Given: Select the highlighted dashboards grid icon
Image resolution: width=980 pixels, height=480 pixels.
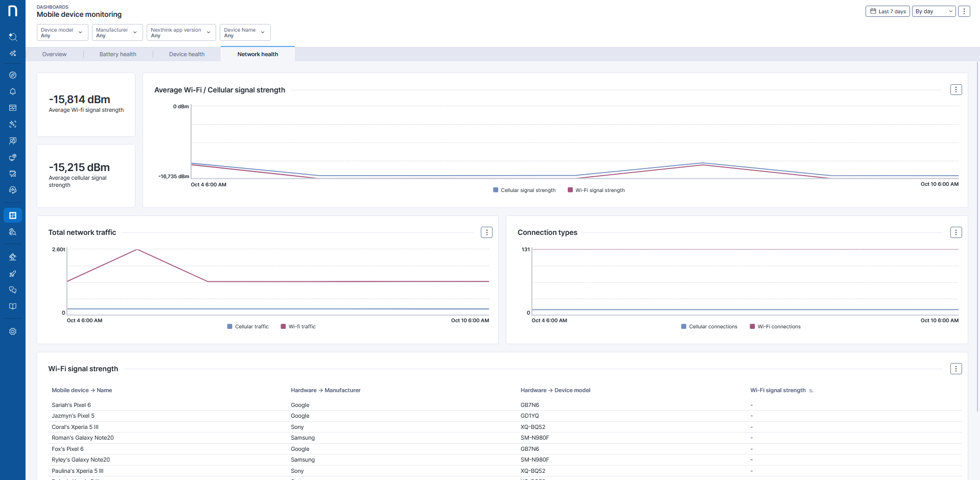Looking at the screenshot, I should point(13,215).
